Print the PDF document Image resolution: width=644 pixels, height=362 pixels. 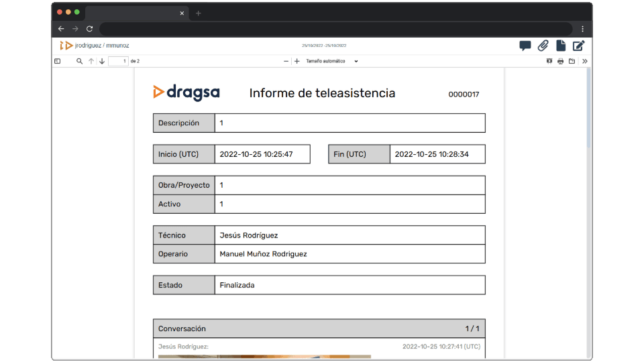point(560,61)
